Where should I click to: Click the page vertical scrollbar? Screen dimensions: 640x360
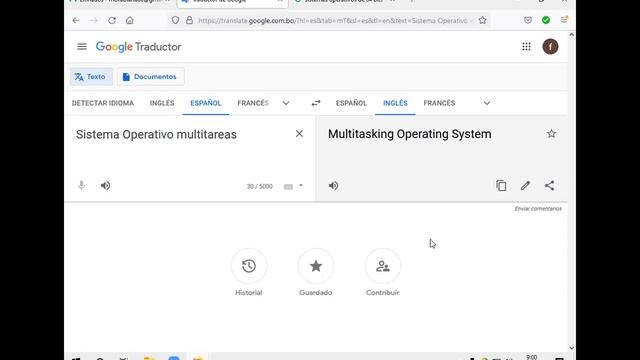571,192
